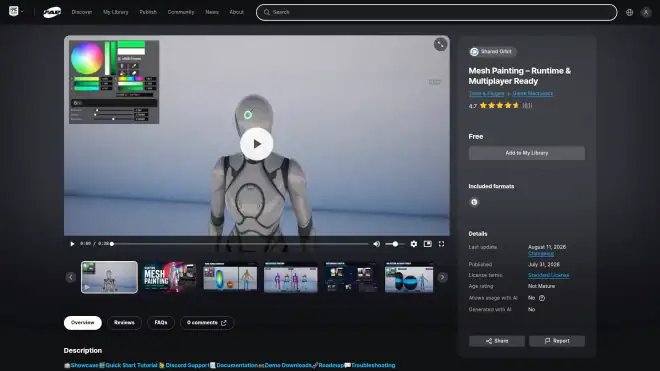This screenshot has width=660, height=371.
Task: Open the Community menu
Action: click(x=181, y=12)
